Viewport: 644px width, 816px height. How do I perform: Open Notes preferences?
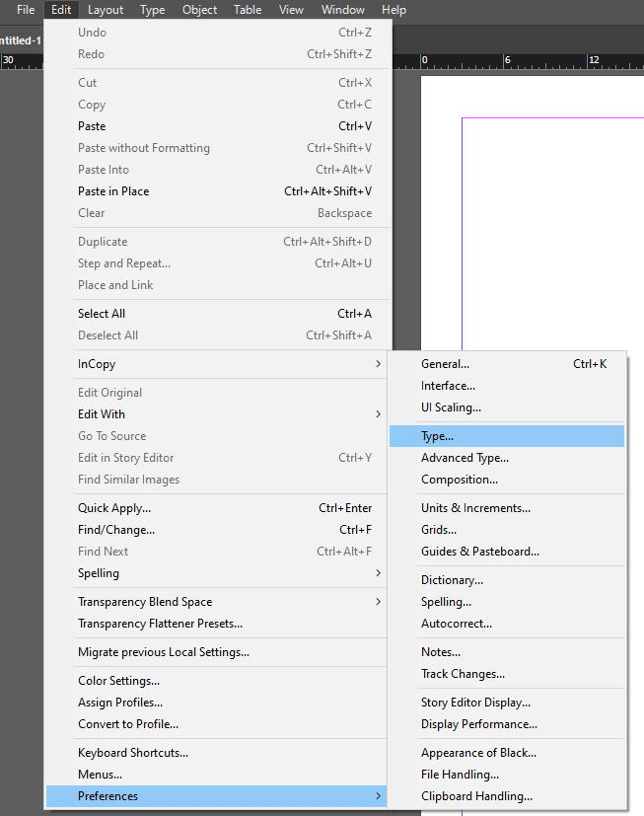pyautogui.click(x=507, y=652)
